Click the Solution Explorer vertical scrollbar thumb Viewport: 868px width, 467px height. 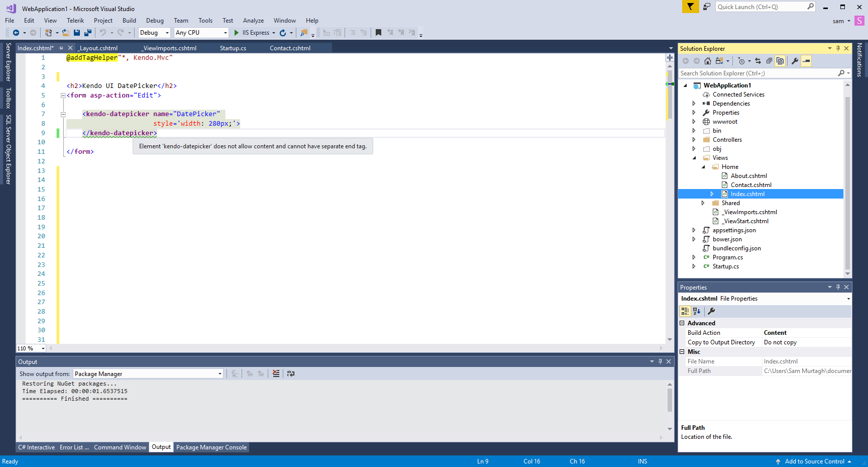(x=847, y=183)
